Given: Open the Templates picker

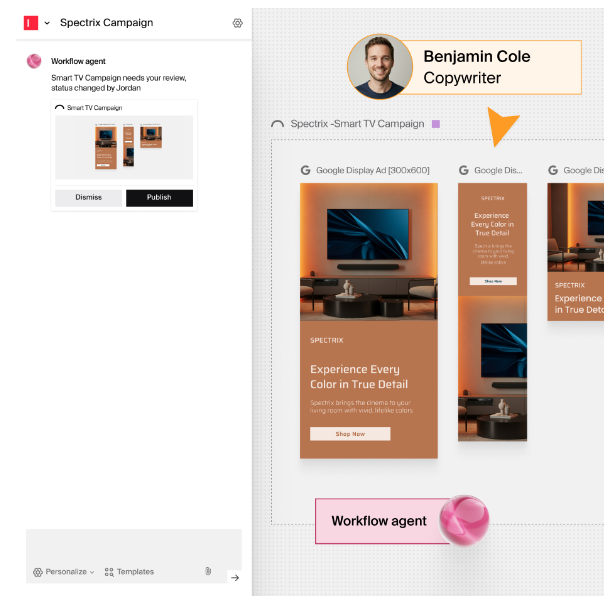Looking at the screenshot, I should [129, 572].
